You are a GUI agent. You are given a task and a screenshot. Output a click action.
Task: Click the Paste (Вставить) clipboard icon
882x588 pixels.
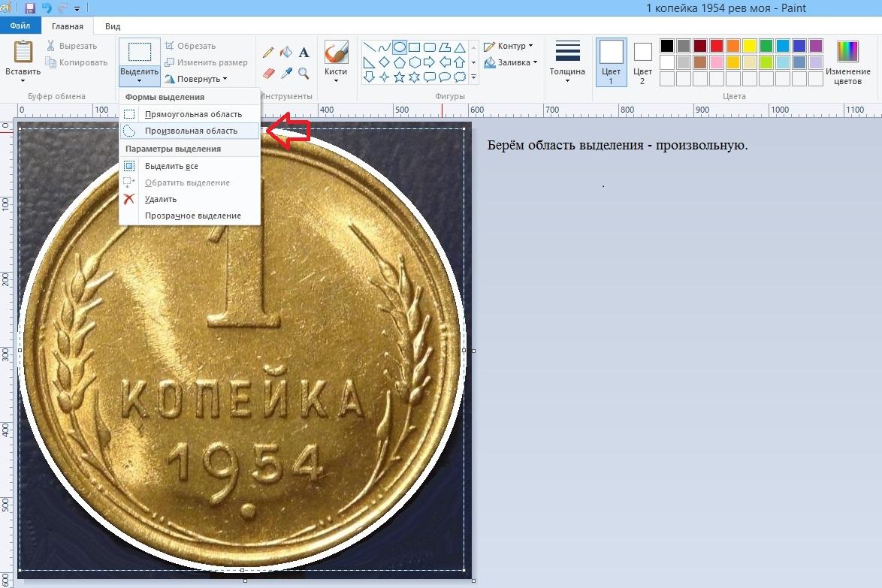(23, 52)
